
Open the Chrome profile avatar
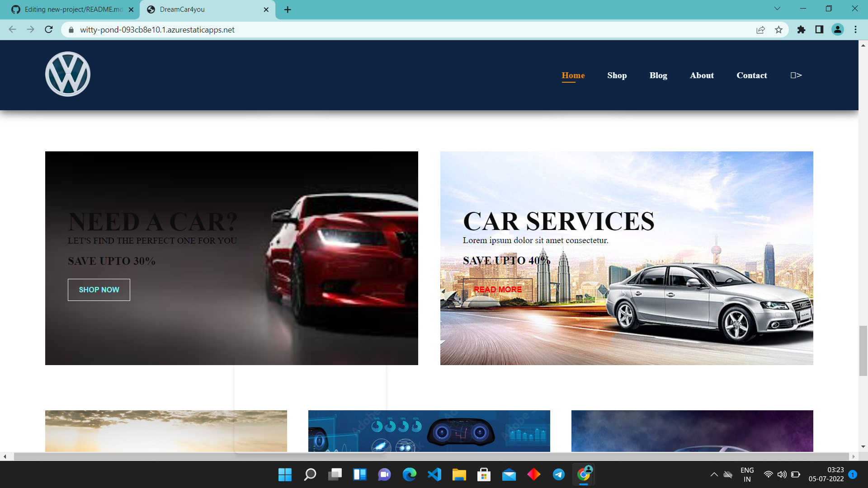(838, 30)
